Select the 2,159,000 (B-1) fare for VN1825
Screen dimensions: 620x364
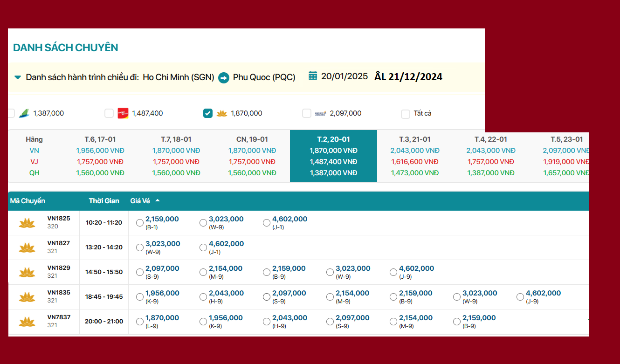click(140, 223)
